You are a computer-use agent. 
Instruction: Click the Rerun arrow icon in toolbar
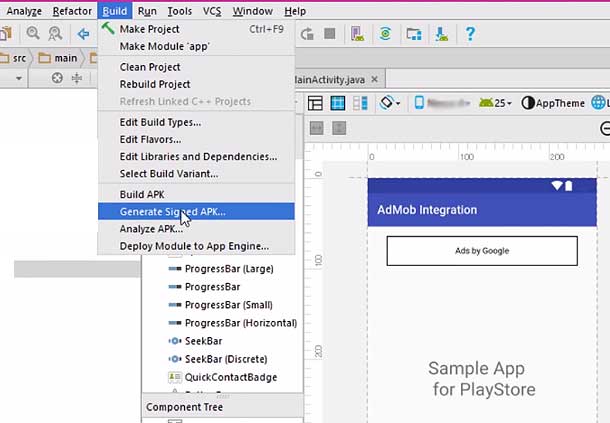pos(307,34)
